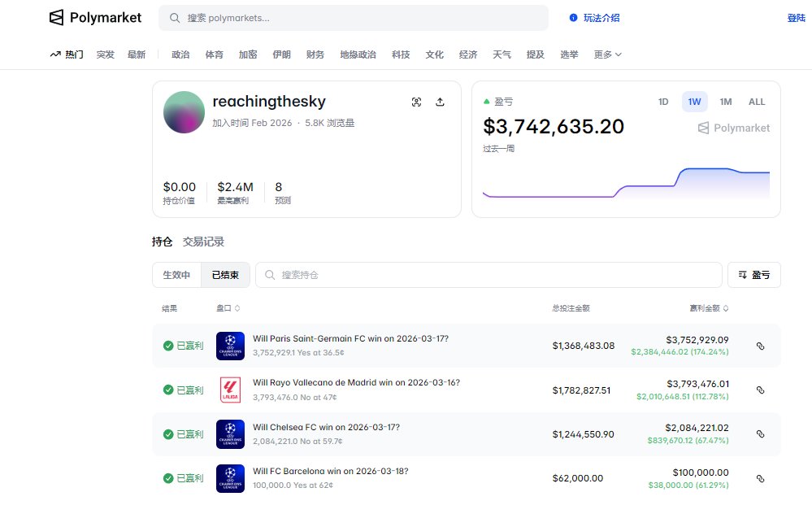Click the link icon for Paris Saint-Germain row
This screenshot has width=812, height=527.
tap(760, 346)
